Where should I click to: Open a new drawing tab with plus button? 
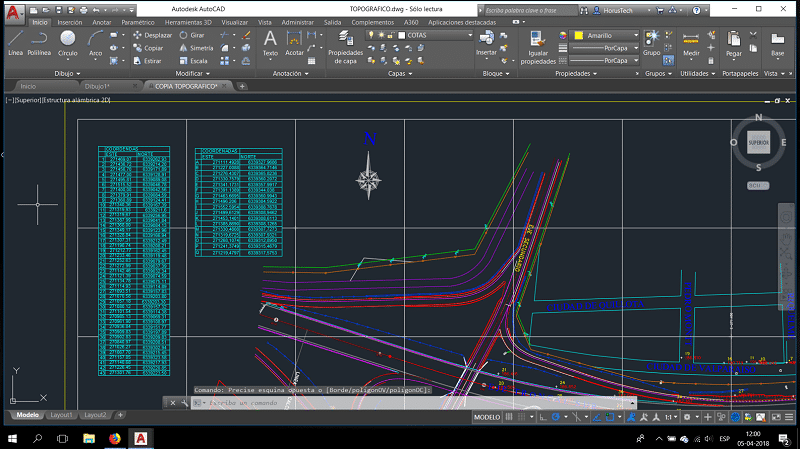(242, 86)
